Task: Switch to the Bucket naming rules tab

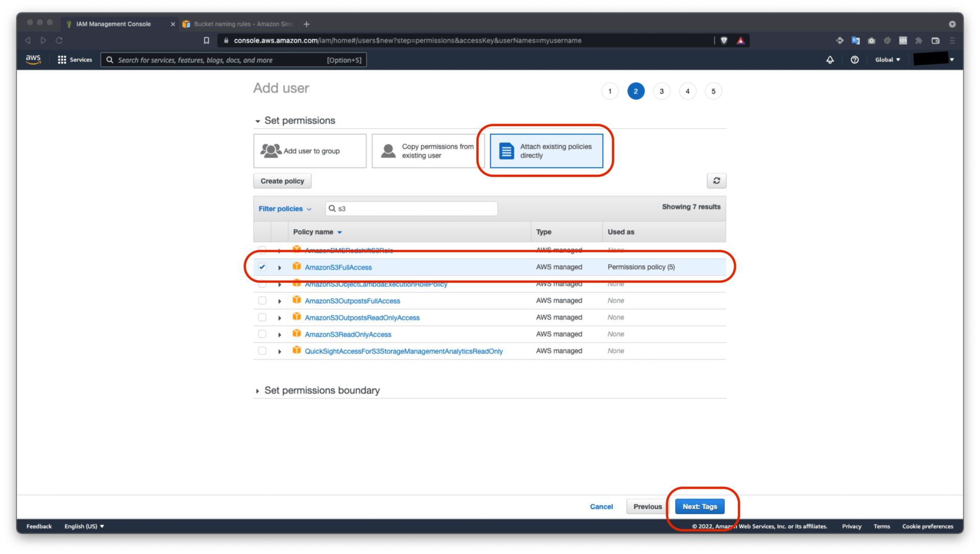Action: (237, 24)
